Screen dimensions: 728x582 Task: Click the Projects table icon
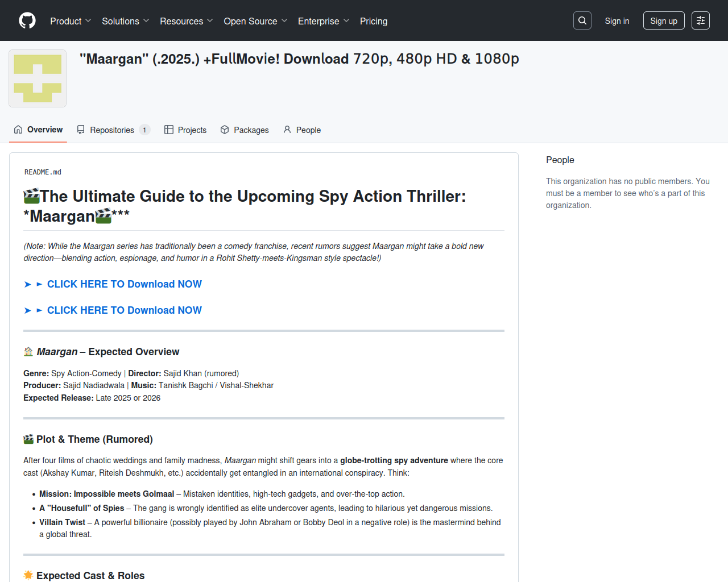pos(169,130)
